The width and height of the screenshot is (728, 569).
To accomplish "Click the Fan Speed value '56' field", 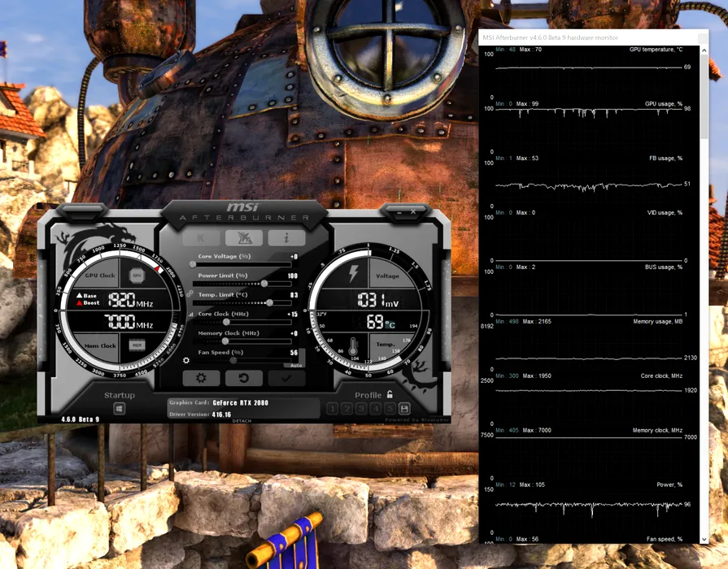I will (x=294, y=353).
